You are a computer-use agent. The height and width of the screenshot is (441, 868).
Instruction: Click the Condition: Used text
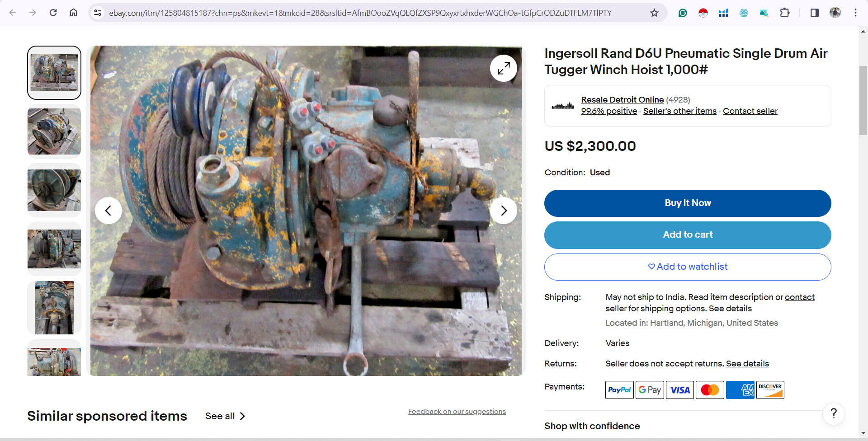point(577,173)
